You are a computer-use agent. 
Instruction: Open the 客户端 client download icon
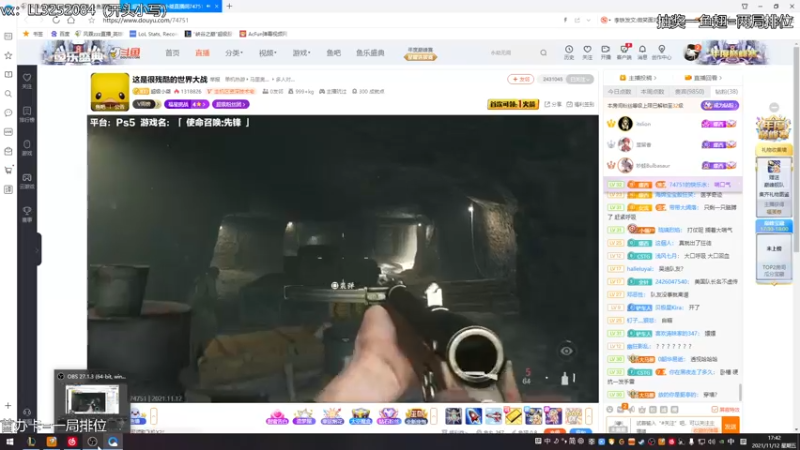[x=624, y=52]
